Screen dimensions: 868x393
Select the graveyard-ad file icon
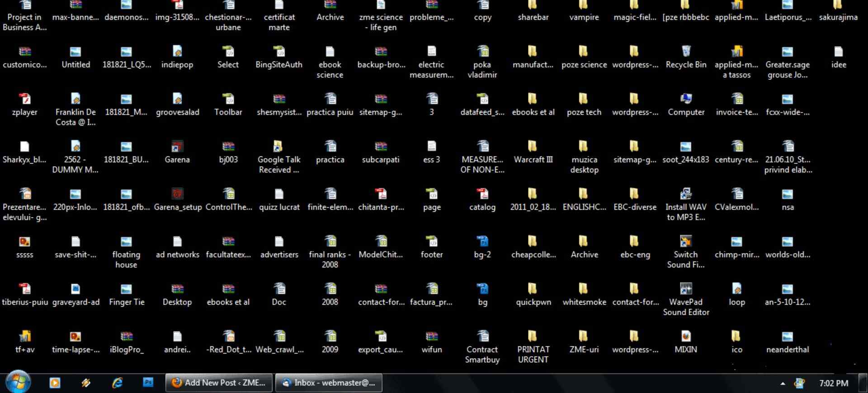pos(75,294)
